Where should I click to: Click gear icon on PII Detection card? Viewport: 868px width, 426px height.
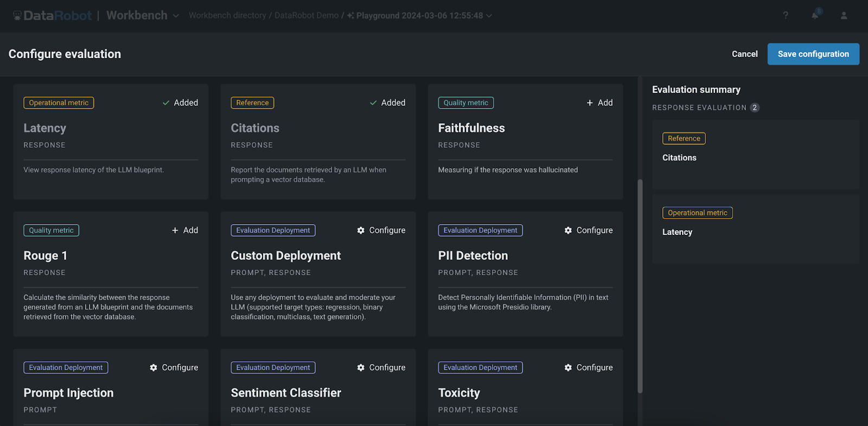[x=568, y=231]
